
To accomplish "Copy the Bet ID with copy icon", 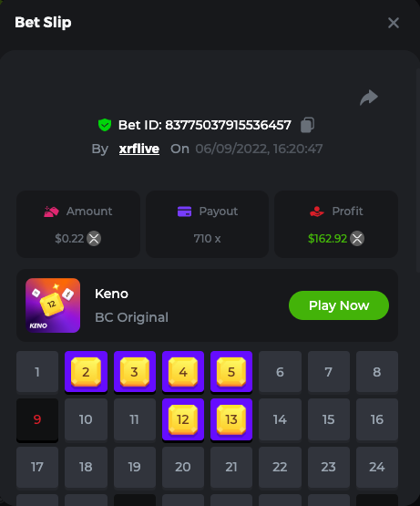I will click(307, 125).
